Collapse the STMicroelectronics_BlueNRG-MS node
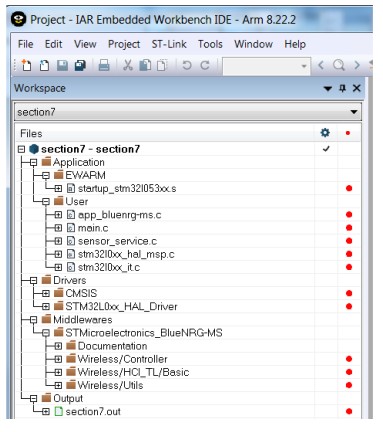383x432 pixels. coord(46,333)
